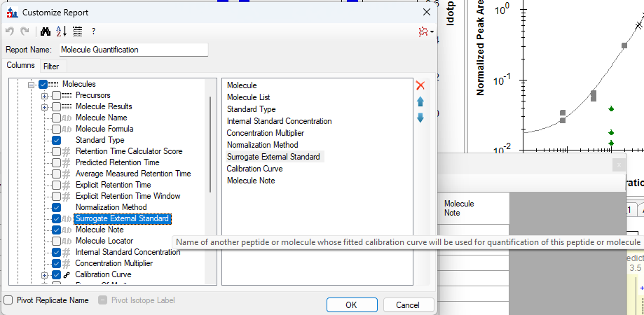Uncheck the Standard Type checkbox
Image resolution: width=644 pixels, height=315 pixels.
[57, 140]
